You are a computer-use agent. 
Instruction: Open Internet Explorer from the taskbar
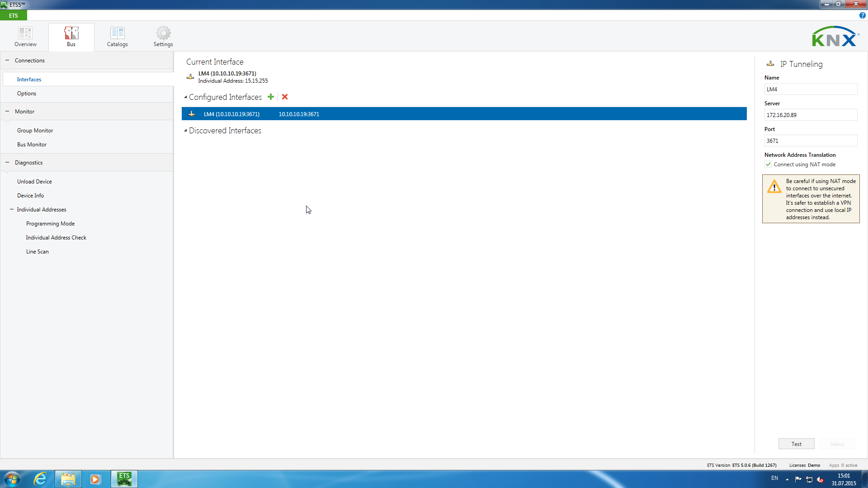[40, 479]
